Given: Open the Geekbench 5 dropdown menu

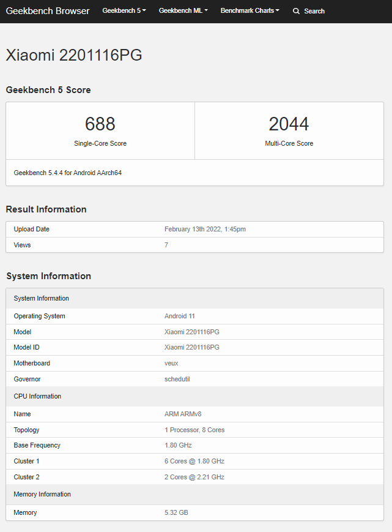Looking at the screenshot, I should [x=124, y=11].
